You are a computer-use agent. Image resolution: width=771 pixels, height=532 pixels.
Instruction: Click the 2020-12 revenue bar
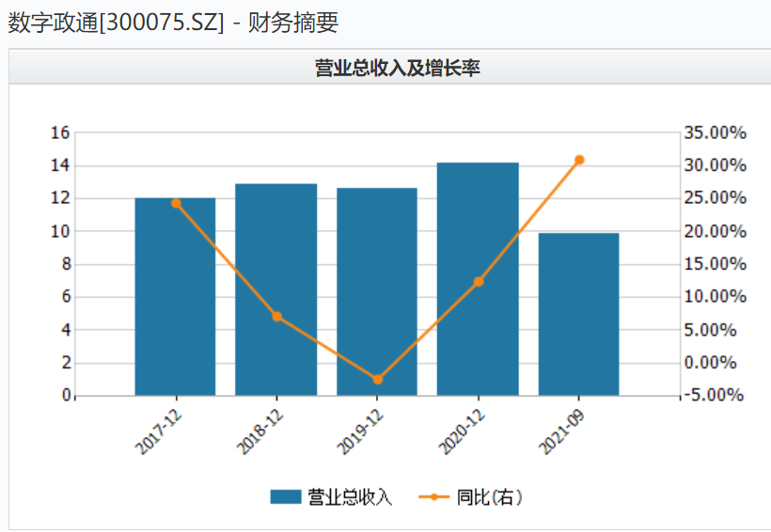point(478,279)
